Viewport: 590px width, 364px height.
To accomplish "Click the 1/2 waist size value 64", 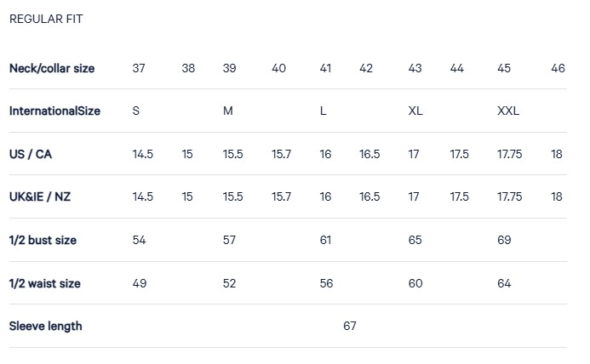I will coord(504,283).
